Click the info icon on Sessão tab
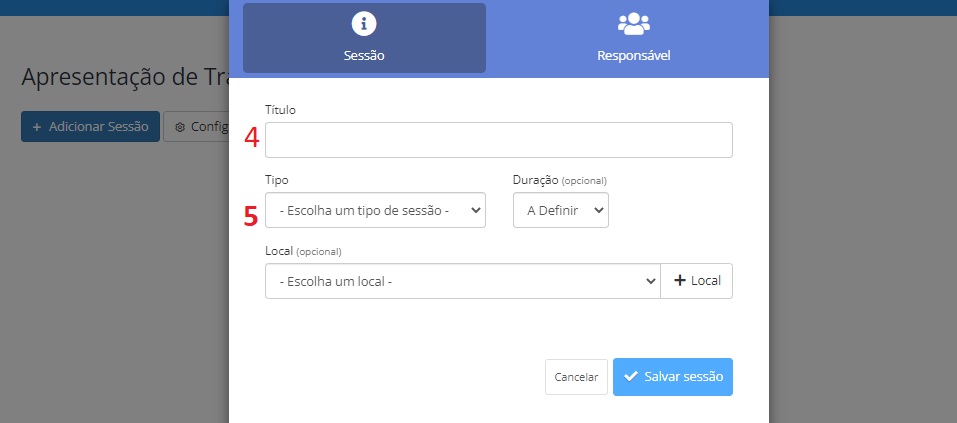The width and height of the screenshot is (957, 423). tap(364, 24)
